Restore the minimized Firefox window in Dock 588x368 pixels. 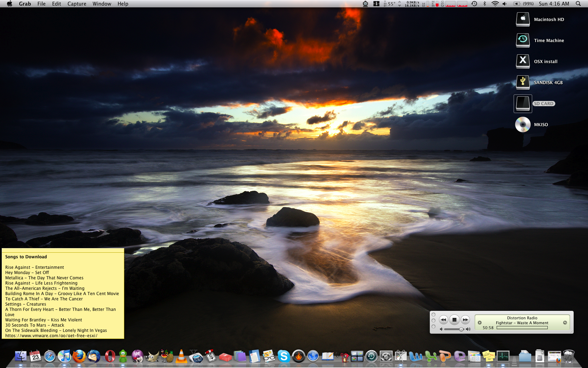[x=554, y=356]
